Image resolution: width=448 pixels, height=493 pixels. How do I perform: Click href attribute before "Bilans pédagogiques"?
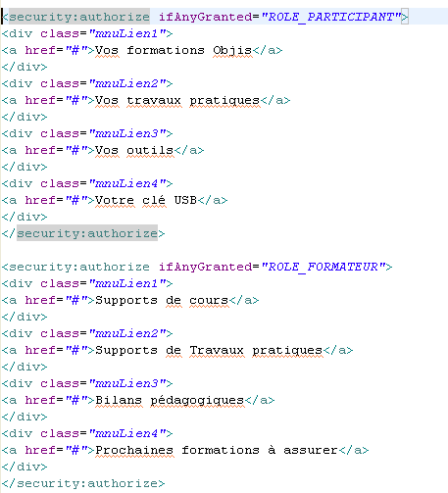pyautogui.click(x=41, y=400)
